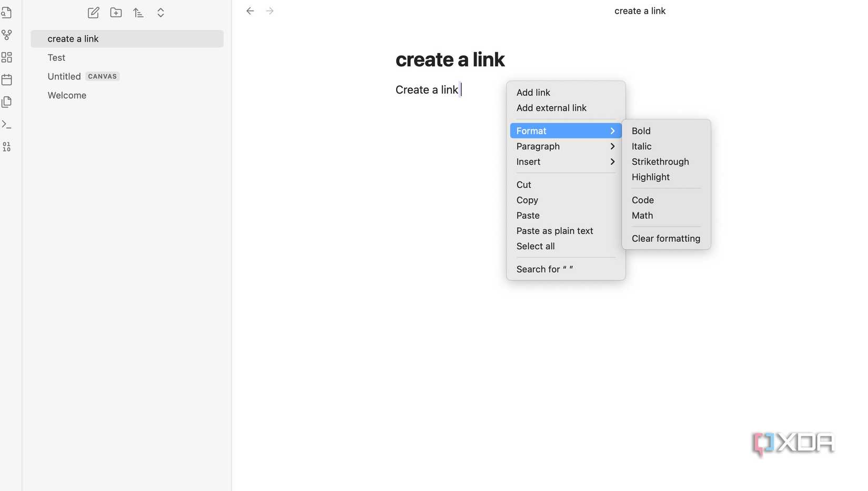Screen dimensions: 868x491
Task: Open the terminal icon in the ribbon
Action: point(7,125)
